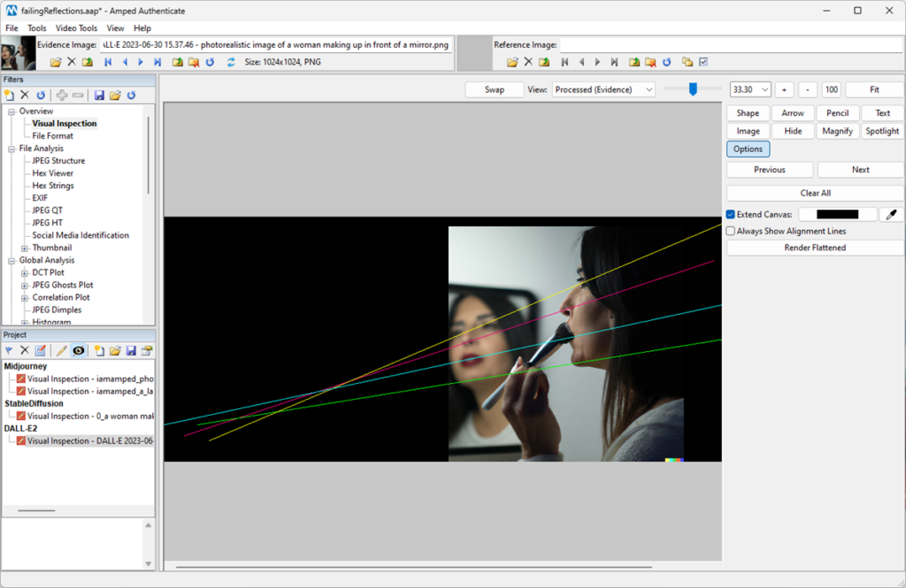Save filters using blue floppy icon

99,95
